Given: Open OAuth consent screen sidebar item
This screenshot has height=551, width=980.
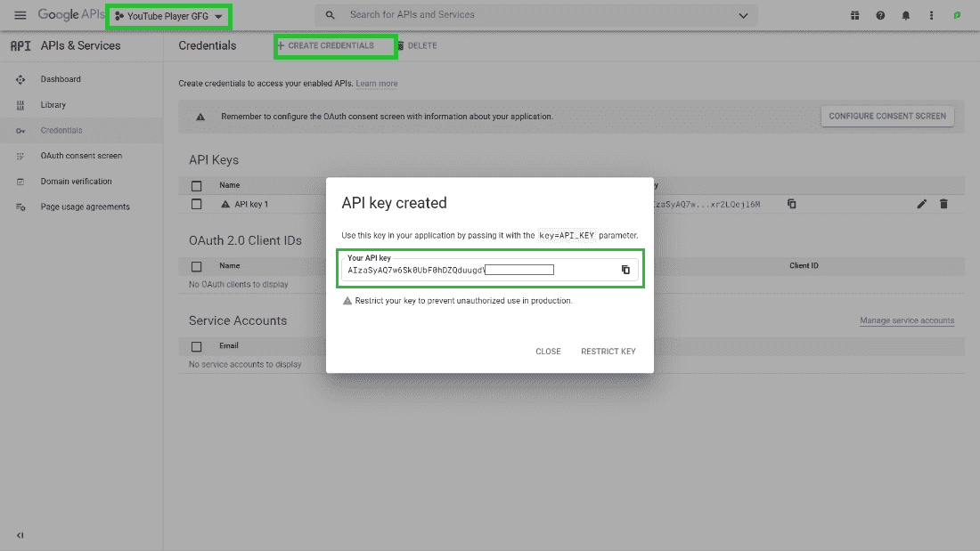Looking at the screenshot, I should click(x=81, y=156).
